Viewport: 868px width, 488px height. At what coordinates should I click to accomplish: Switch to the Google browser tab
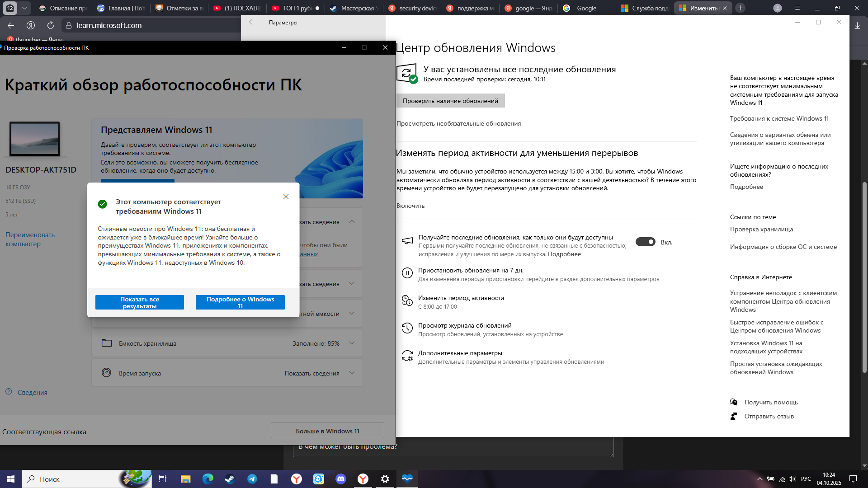tap(586, 8)
